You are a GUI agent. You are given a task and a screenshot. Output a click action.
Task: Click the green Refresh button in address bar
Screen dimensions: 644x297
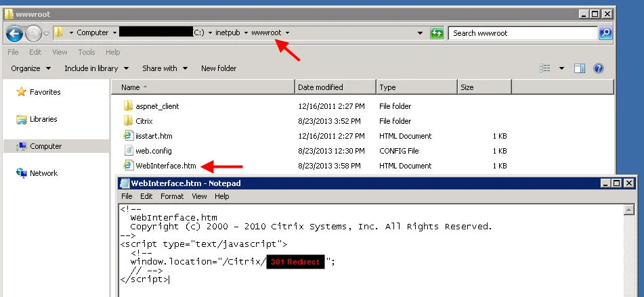(437, 33)
